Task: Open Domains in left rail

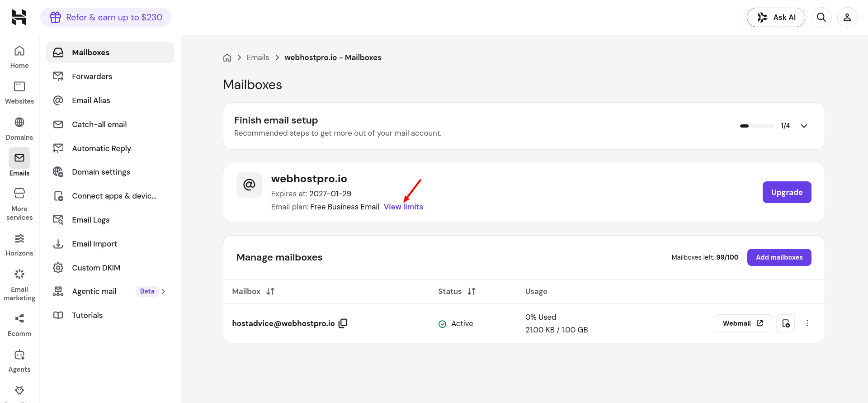Action: 19,129
